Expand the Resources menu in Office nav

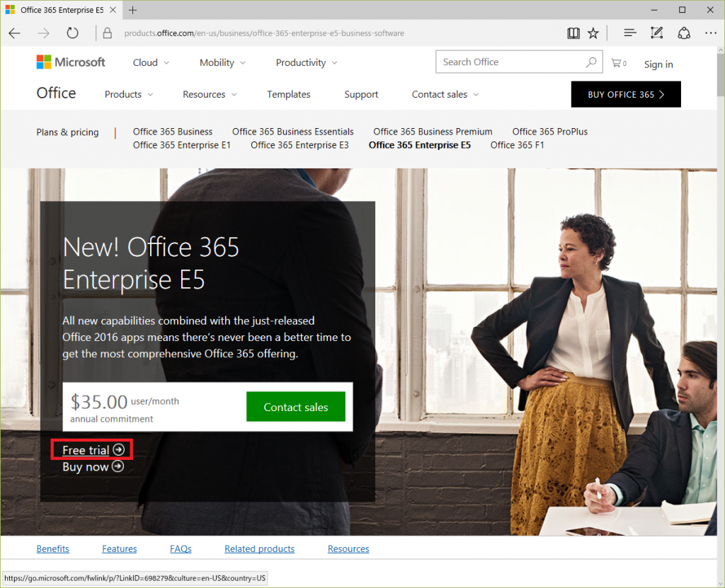click(210, 94)
